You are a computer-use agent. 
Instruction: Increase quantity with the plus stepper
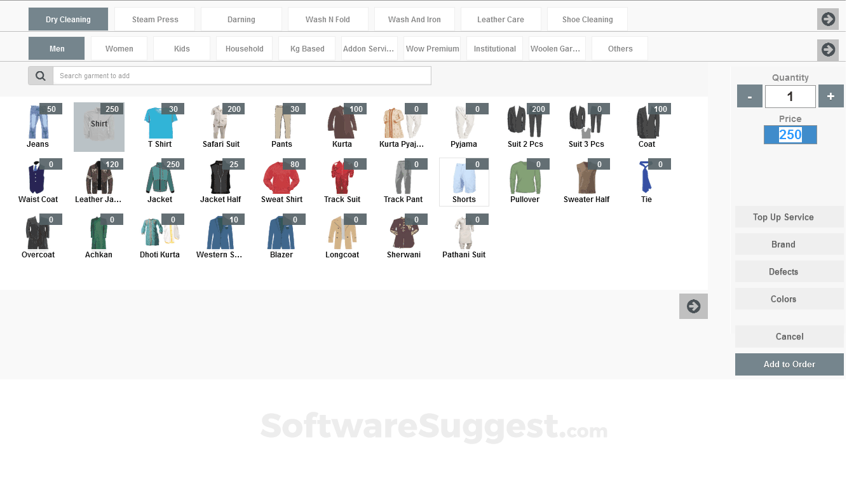click(831, 96)
